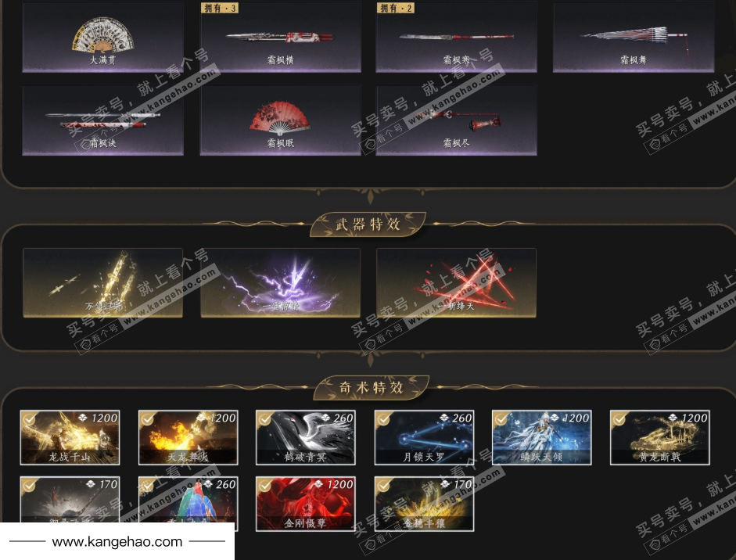736x560 pixels.
Task: Pick the 霜枫舞 umbrella weapon skin
Action: (x=634, y=37)
